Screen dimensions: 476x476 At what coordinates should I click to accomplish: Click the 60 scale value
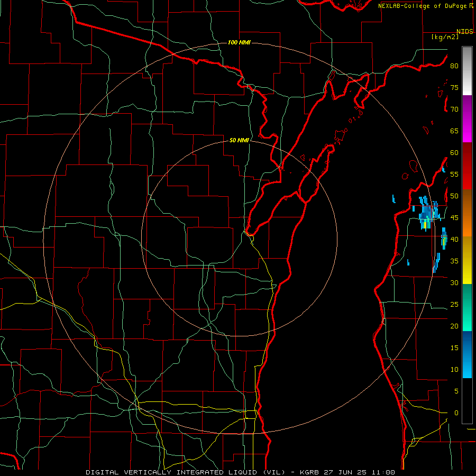point(454,153)
